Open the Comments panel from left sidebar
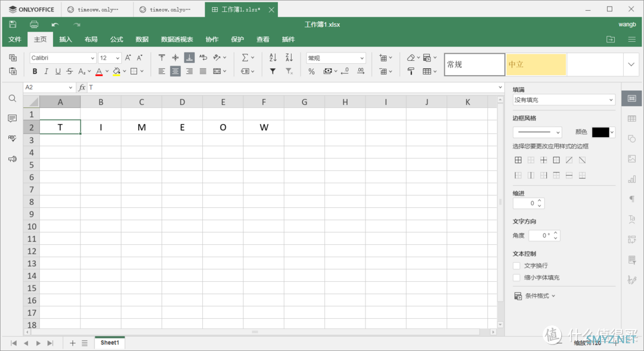Image resolution: width=644 pixels, height=351 pixels. coord(13,118)
